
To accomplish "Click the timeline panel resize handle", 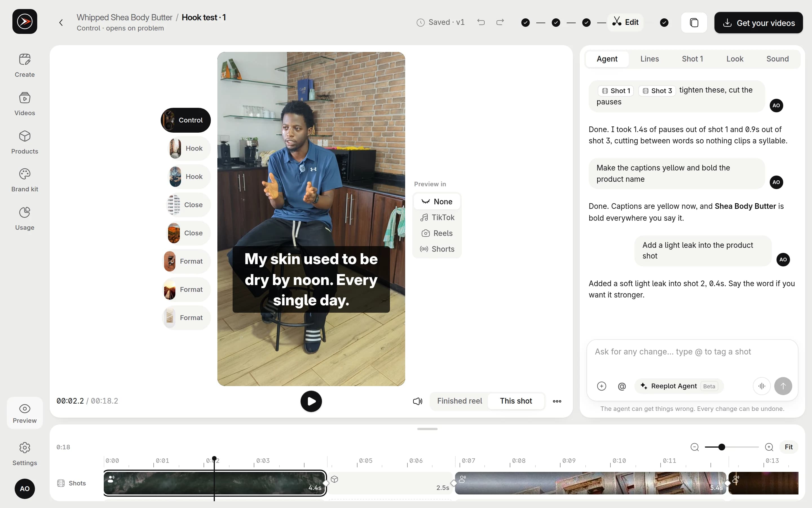I will coord(427,429).
